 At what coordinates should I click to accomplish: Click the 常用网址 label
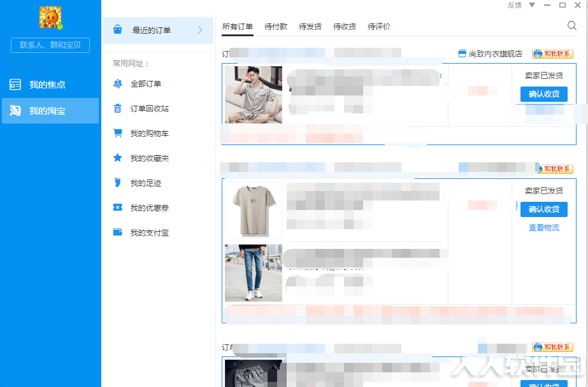coord(131,64)
